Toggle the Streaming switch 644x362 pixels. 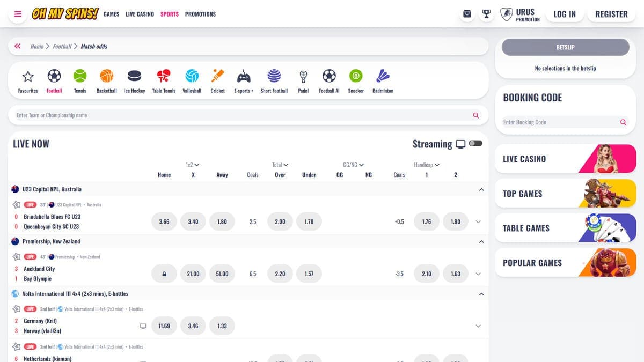475,143
